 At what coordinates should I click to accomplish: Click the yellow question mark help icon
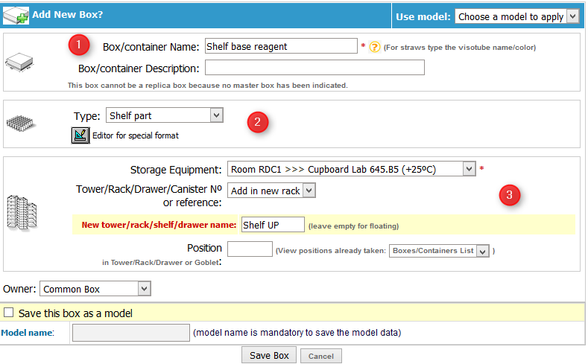(x=374, y=47)
